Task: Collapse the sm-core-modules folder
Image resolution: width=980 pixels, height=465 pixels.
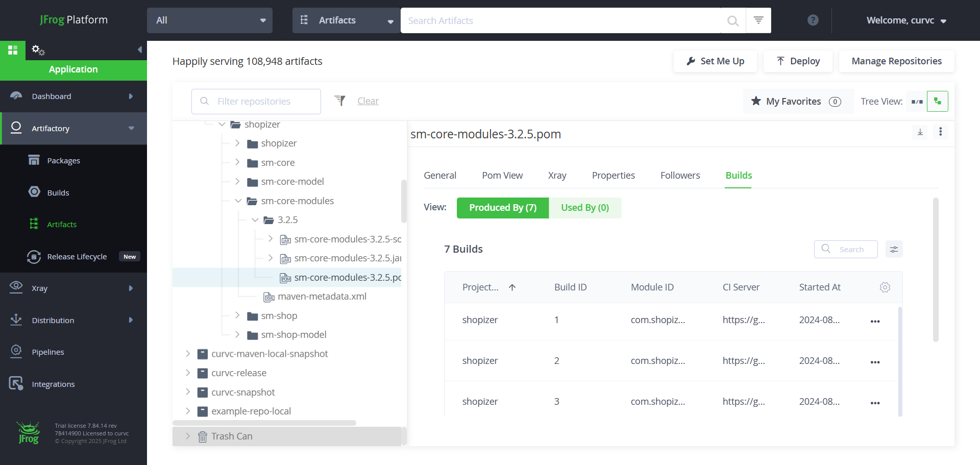Action: pyautogui.click(x=238, y=201)
